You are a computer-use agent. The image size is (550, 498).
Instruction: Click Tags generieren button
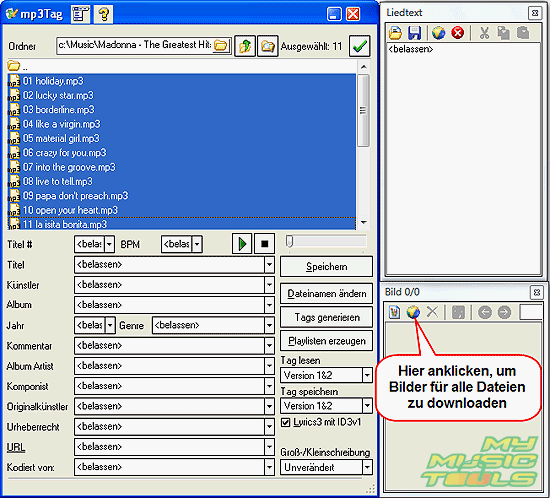coord(326,317)
